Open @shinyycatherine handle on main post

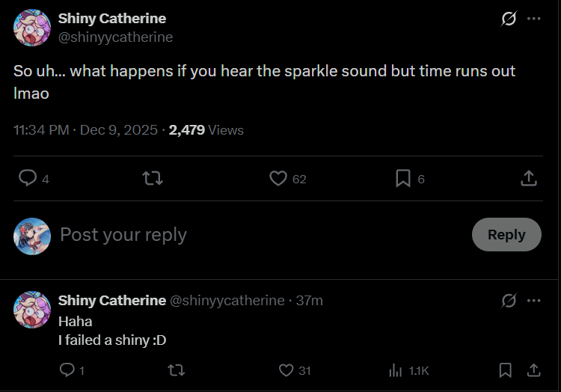coord(115,37)
